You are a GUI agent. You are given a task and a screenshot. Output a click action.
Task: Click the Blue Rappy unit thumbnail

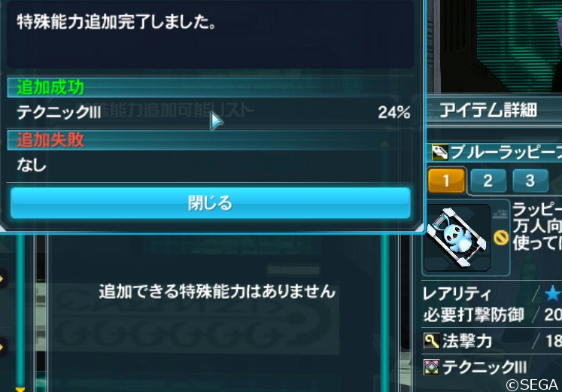[x=457, y=237]
